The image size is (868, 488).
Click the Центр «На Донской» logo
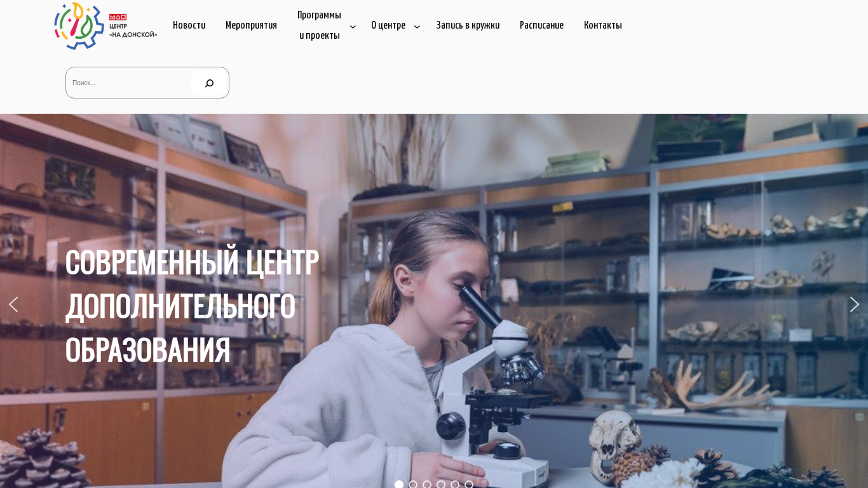(x=105, y=25)
